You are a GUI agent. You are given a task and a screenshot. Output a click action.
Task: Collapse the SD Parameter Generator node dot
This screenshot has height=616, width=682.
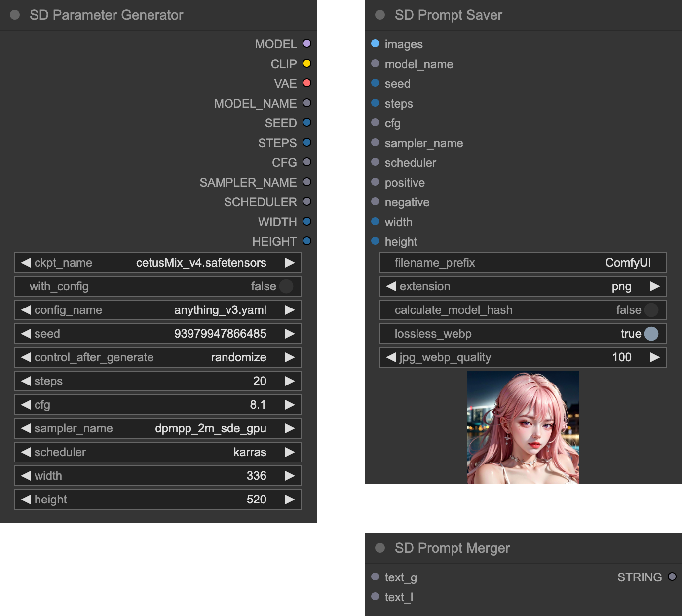(15, 15)
